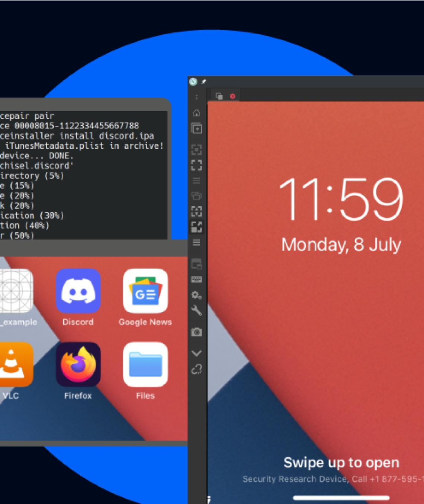Click the dimmed three-lines icon above stacked windows
This screenshot has width=424, height=504.
coord(196,181)
